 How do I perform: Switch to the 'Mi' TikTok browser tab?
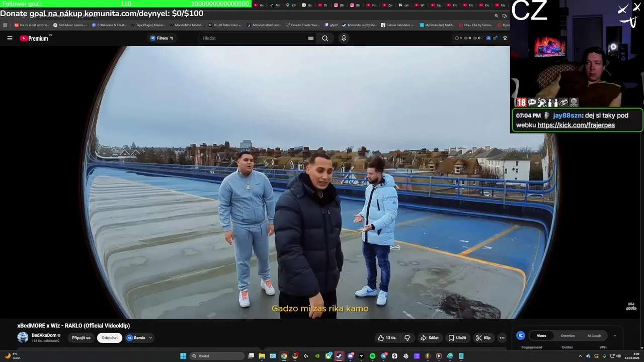(x=274, y=5)
